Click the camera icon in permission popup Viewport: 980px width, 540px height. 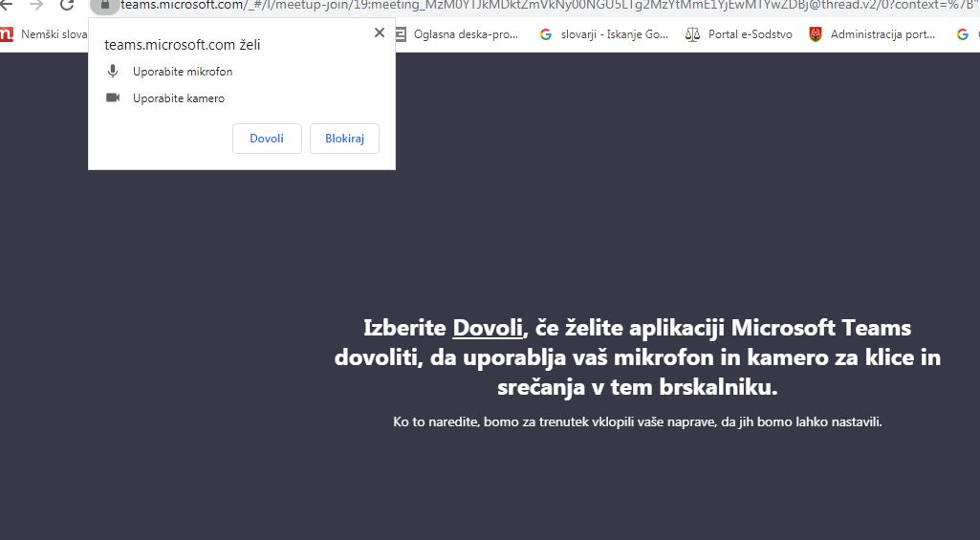pyautogui.click(x=113, y=97)
